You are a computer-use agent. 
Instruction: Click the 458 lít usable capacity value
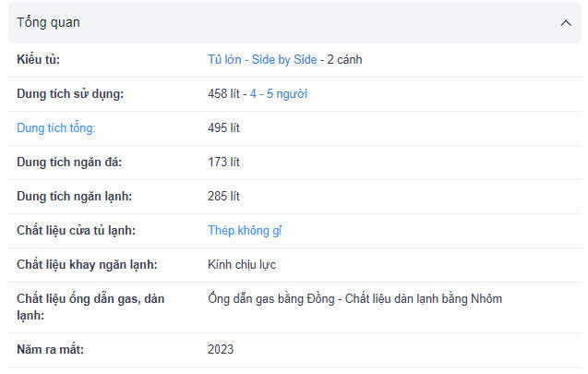[x=223, y=94]
